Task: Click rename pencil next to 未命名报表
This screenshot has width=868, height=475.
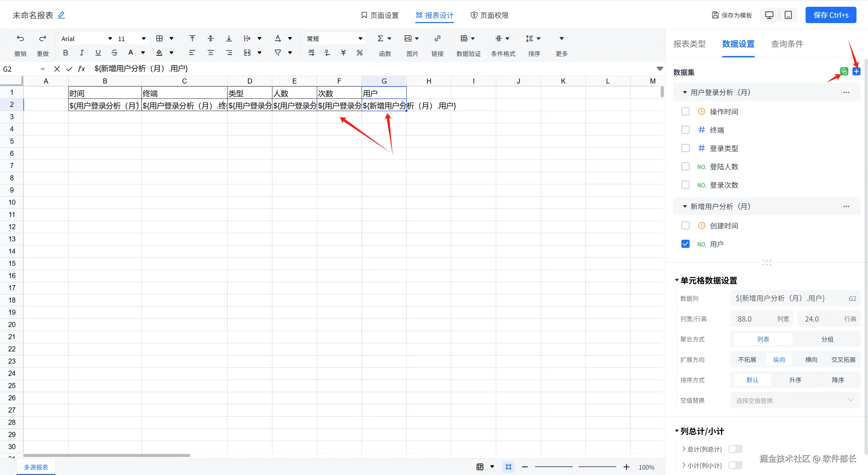Action: tap(61, 15)
